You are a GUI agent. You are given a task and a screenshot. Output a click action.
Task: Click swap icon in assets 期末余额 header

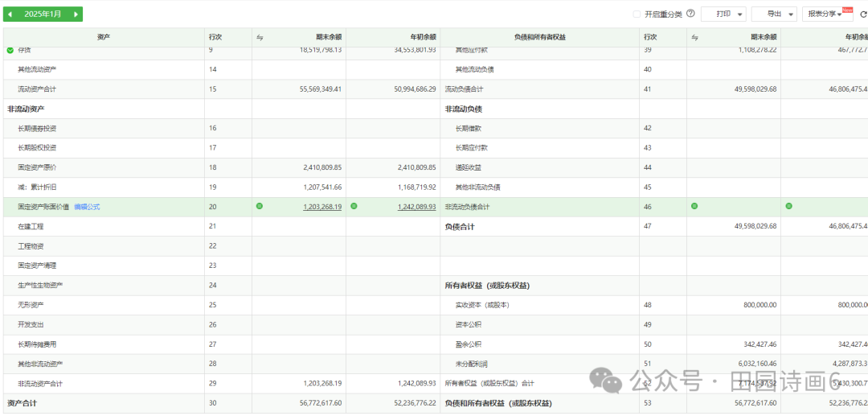tap(260, 37)
